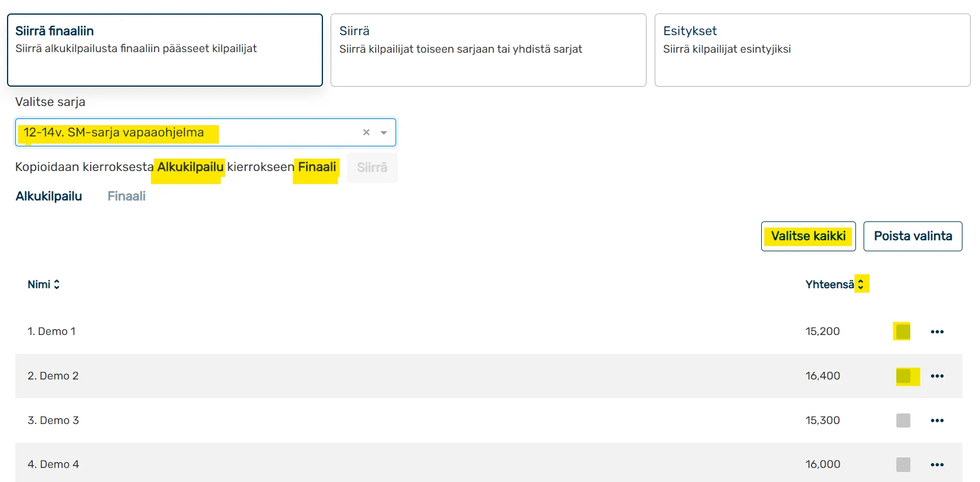Open the three-dot menu for Demo 2
This screenshot has height=482, width=980.
(937, 376)
